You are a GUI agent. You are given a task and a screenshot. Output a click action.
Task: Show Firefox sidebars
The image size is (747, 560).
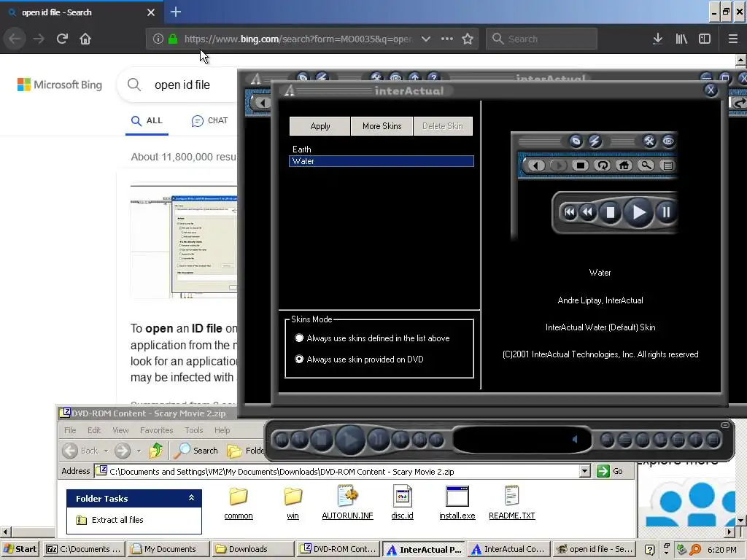(705, 39)
